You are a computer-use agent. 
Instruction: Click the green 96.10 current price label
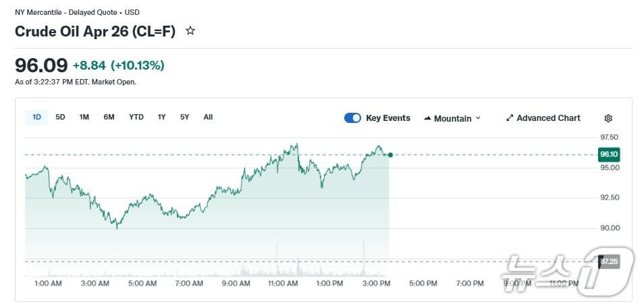pos(609,155)
